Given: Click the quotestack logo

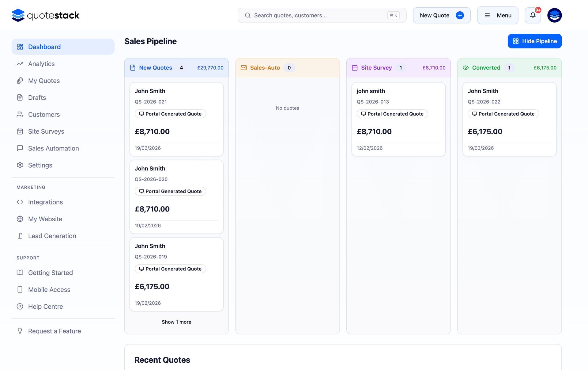Looking at the screenshot, I should tap(45, 15).
